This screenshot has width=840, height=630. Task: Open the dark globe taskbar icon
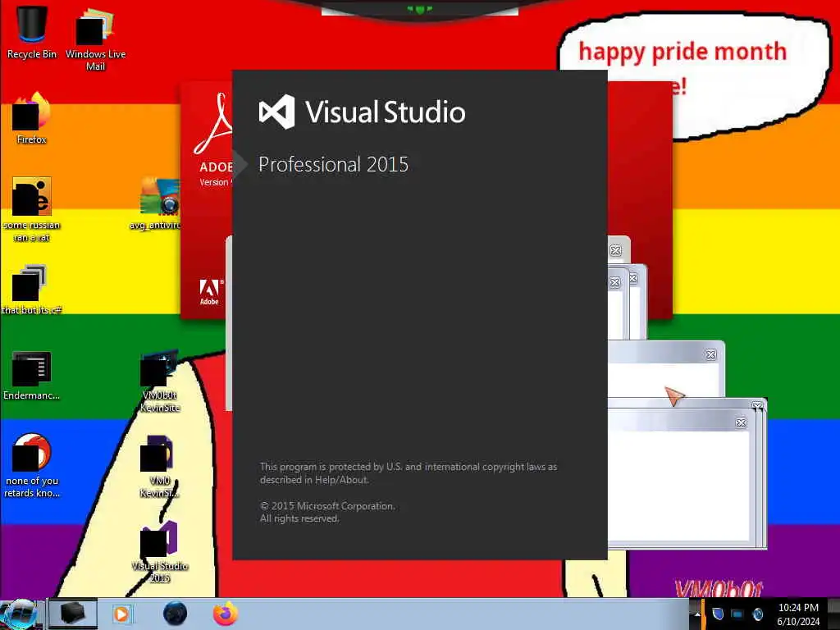point(176,614)
